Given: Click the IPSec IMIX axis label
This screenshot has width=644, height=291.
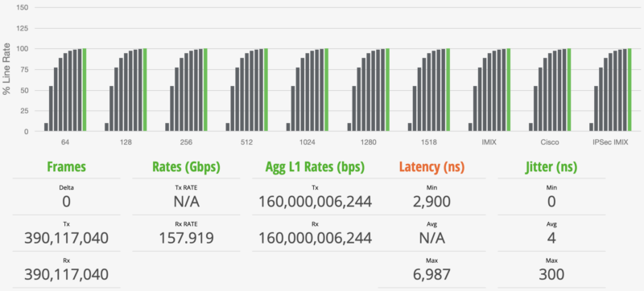Looking at the screenshot, I should [610, 143].
